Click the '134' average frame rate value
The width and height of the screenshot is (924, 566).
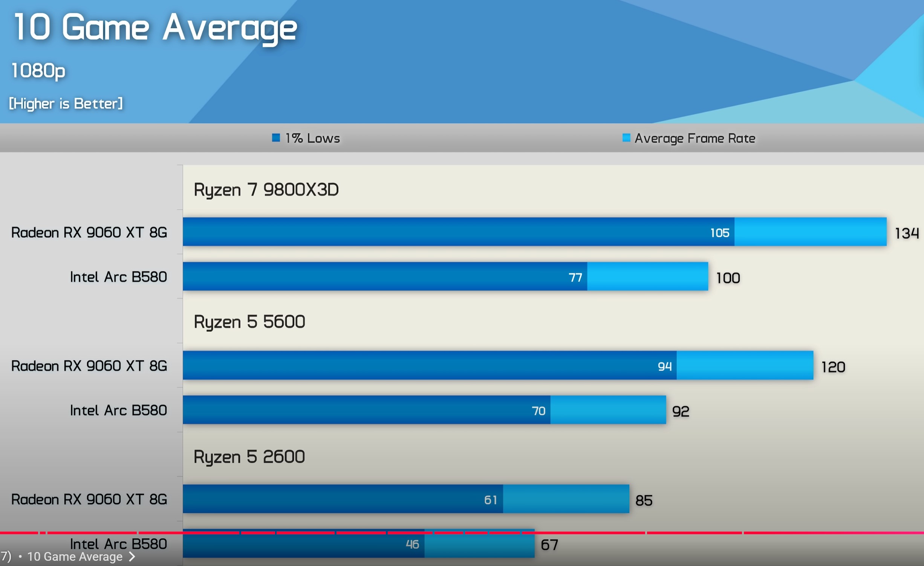tap(907, 233)
